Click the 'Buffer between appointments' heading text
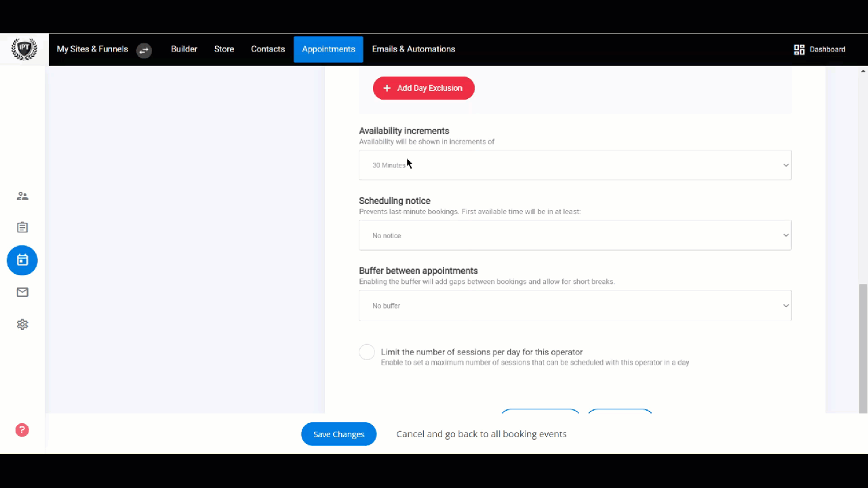Screen dimensions: 868x488 click(418, 270)
